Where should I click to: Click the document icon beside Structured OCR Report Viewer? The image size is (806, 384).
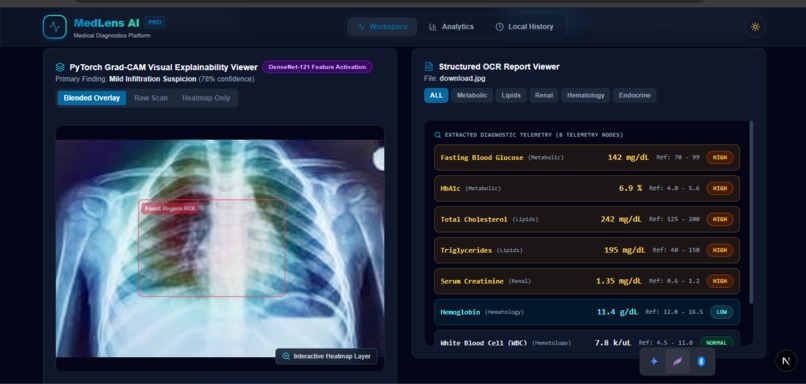pos(429,67)
